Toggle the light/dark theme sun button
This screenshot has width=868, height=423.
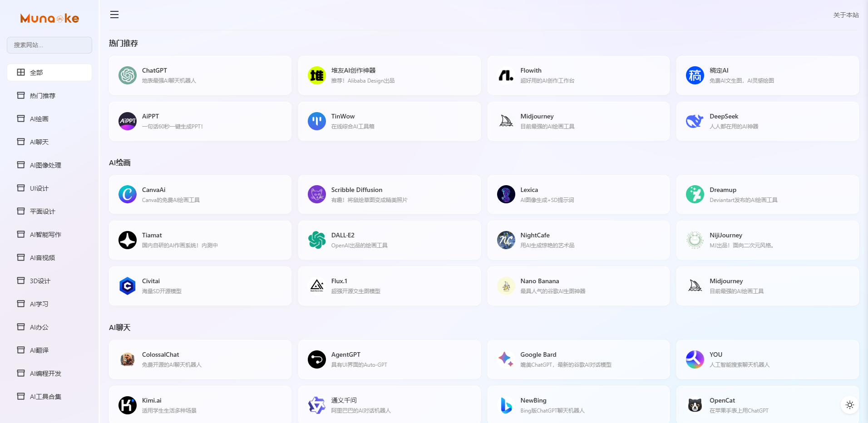(x=850, y=405)
